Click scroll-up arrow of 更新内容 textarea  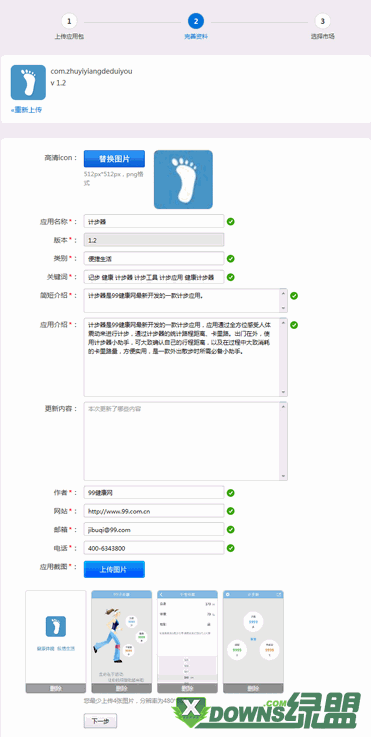(x=283, y=407)
